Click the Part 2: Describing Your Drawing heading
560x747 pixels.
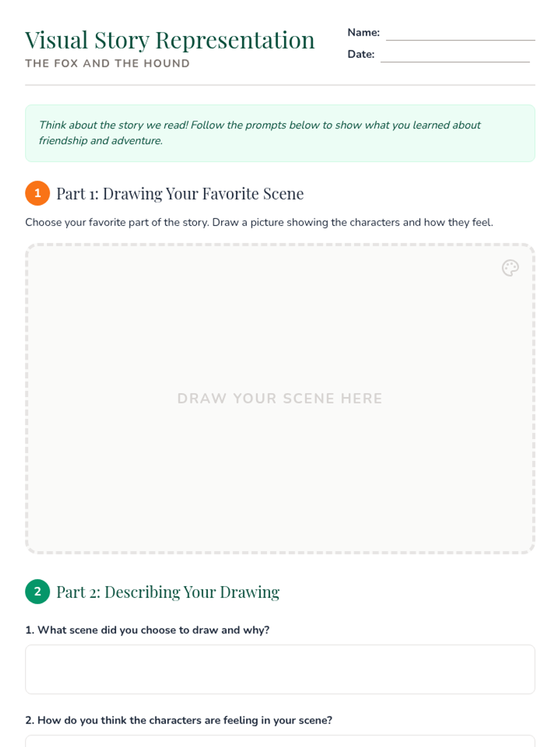pyautogui.click(x=168, y=592)
